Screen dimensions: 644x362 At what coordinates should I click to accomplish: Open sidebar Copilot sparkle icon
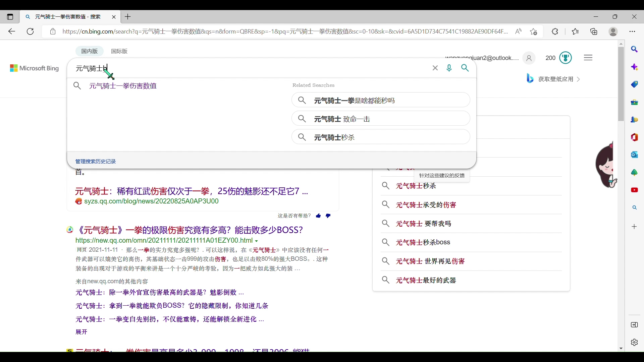click(634, 67)
